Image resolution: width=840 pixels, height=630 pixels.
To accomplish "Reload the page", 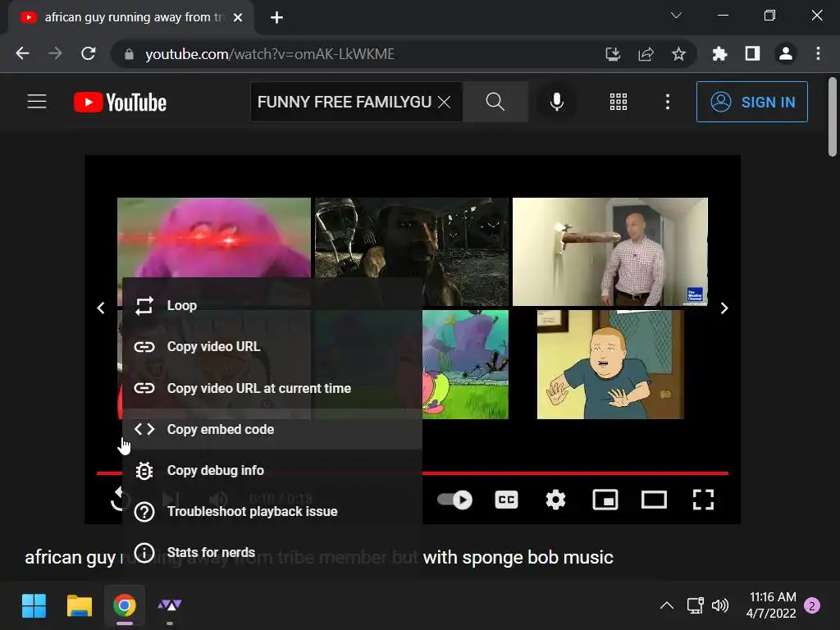I will [x=89, y=53].
